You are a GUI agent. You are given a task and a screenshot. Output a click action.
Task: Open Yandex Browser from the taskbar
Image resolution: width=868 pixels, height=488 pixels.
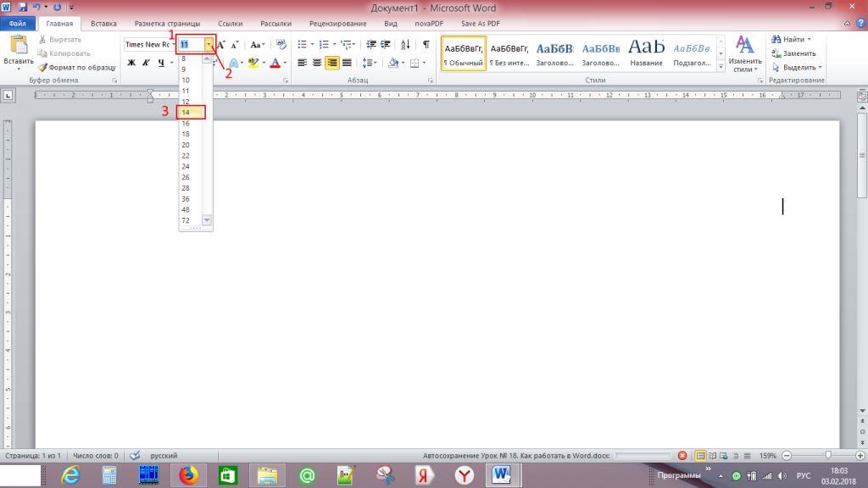(465, 475)
